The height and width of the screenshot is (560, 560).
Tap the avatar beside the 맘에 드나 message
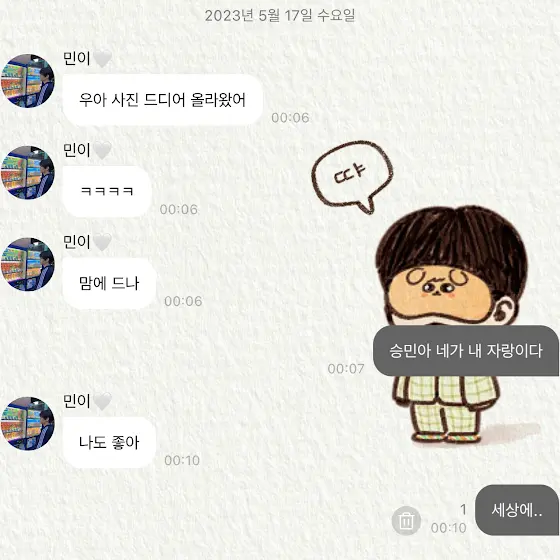pyautogui.click(x=28, y=264)
